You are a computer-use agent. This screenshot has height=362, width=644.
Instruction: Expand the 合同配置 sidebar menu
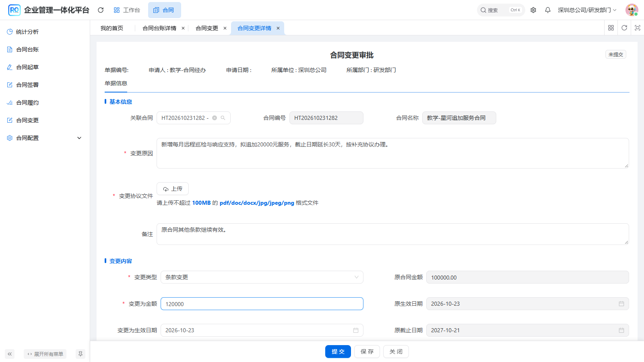(45, 138)
